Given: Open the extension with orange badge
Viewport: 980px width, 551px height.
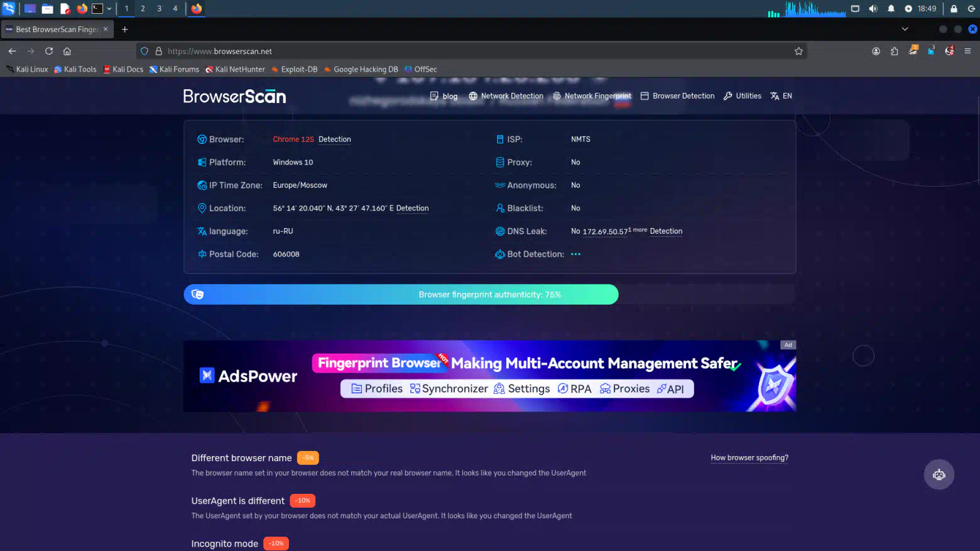Looking at the screenshot, I should 913,50.
